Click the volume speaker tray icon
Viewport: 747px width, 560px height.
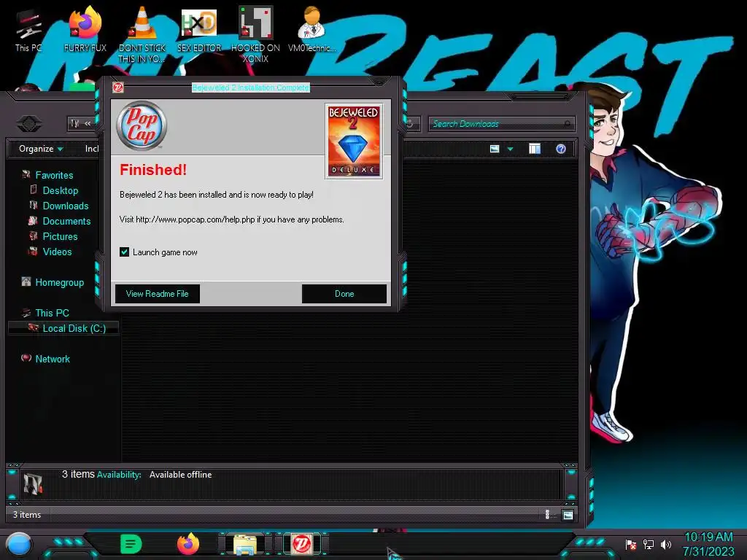[665, 544]
